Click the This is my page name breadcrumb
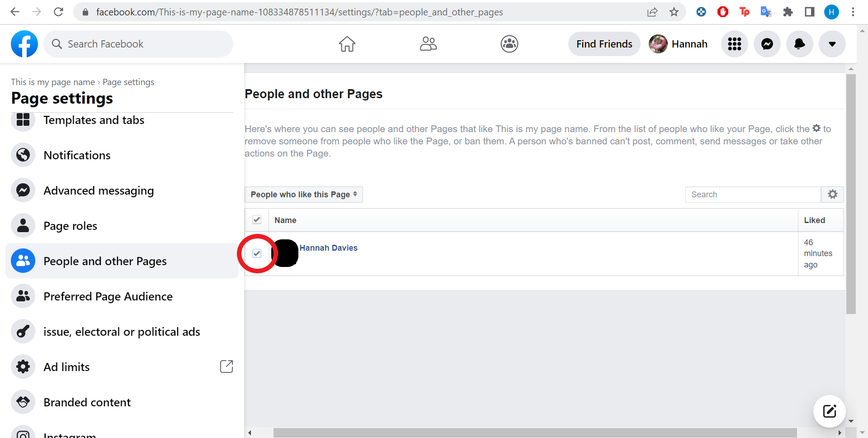 click(x=53, y=82)
